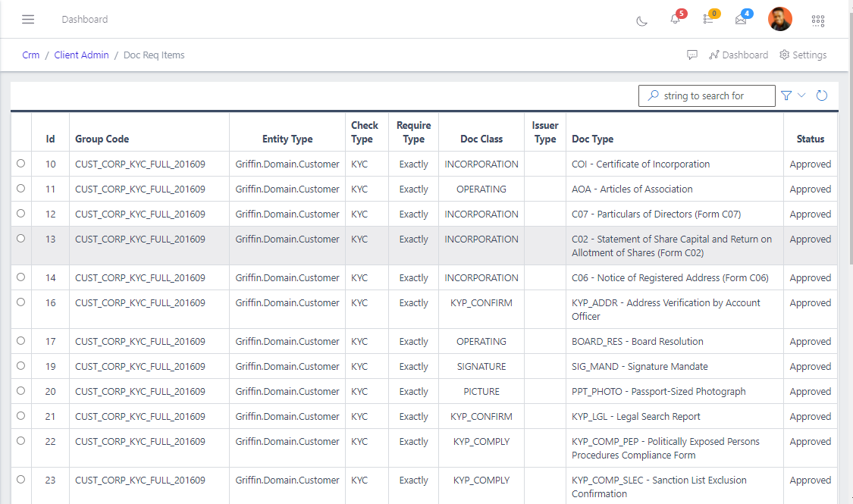Refresh the grid with the reload icon
Screen dimensions: 853x504
tap(822, 95)
